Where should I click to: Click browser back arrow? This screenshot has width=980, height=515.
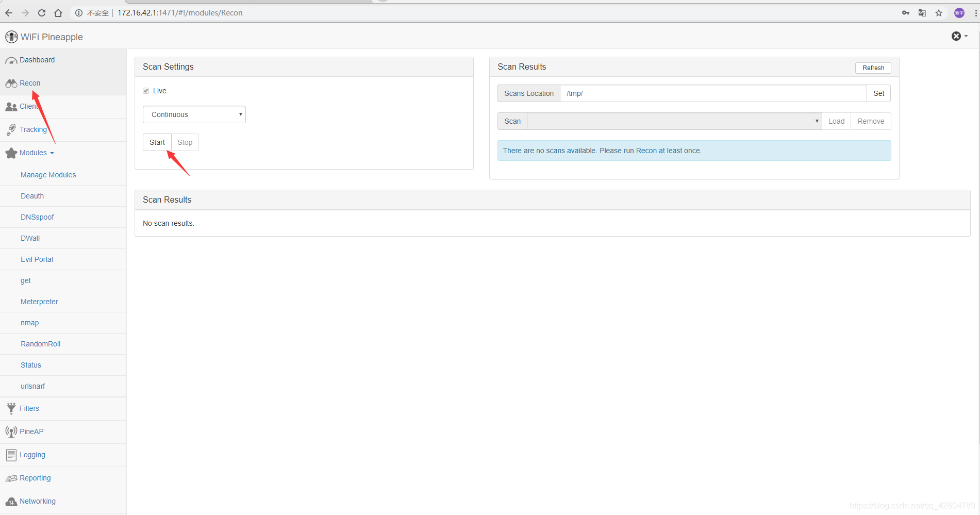pyautogui.click(x=9, y=13)
